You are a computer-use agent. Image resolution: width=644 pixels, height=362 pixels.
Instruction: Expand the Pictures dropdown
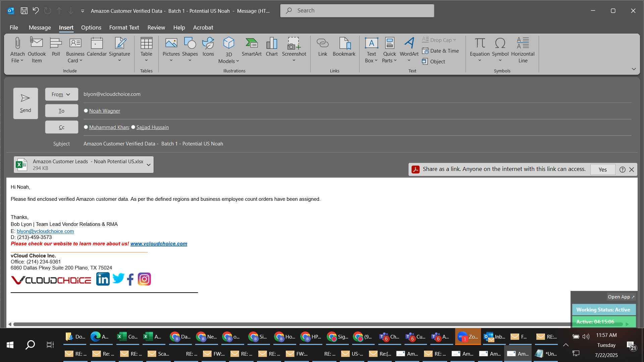point(171,61)
